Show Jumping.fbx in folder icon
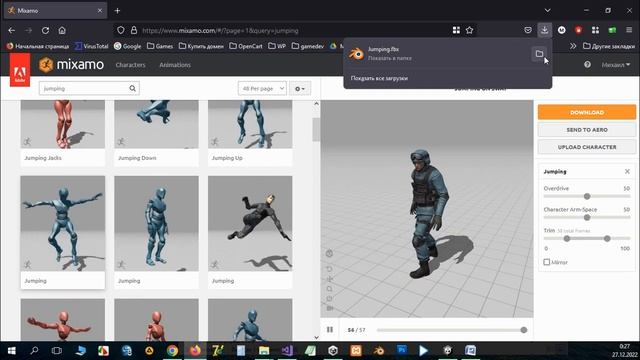Screen dimensions: 640x360 (x=539, y=53)
